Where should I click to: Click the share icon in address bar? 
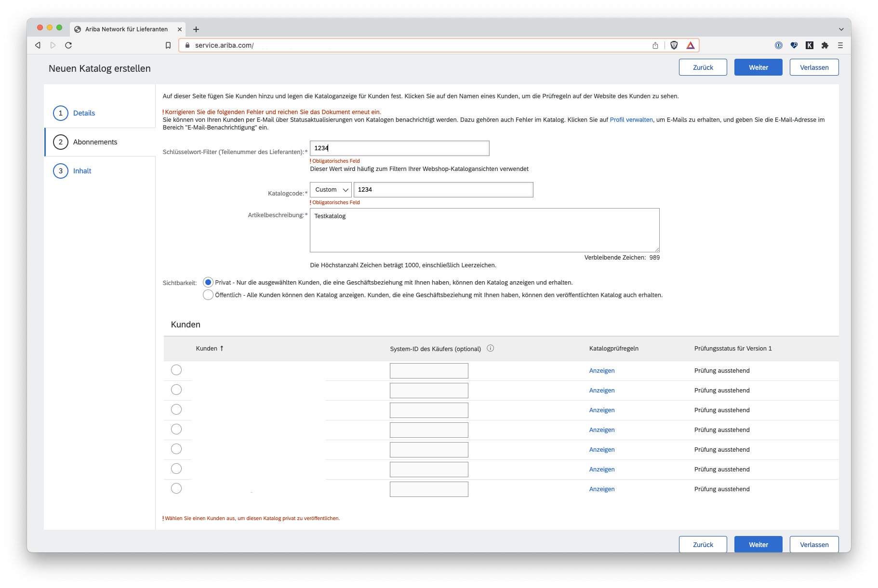655,45
